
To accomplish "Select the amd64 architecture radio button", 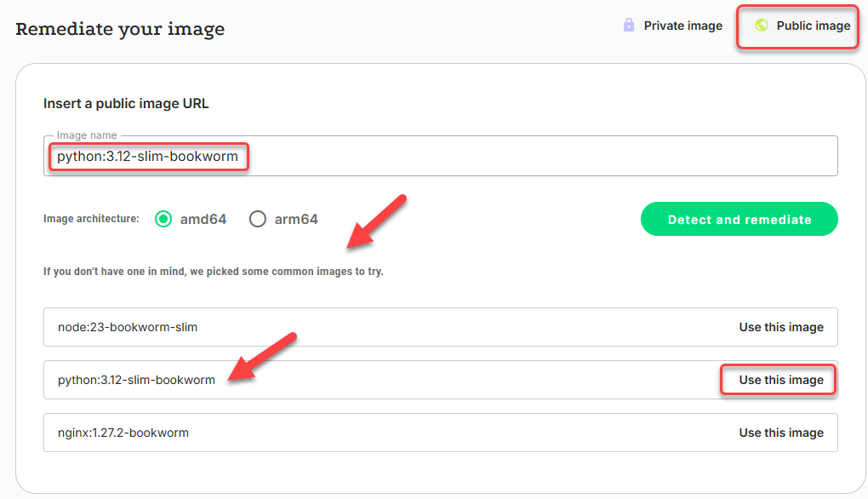I will tap(163, 220).
